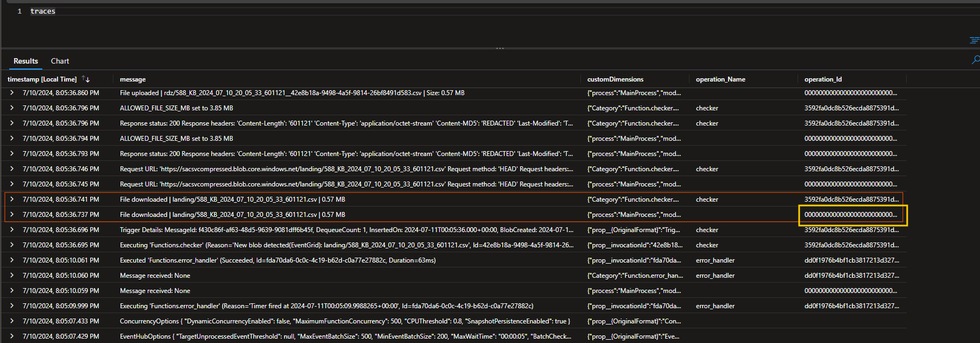This screenshot has width=980, height=343.
Task: Click 'Message received: None' at 8:05:10.059 PM
Action: [x=155, y=291]
